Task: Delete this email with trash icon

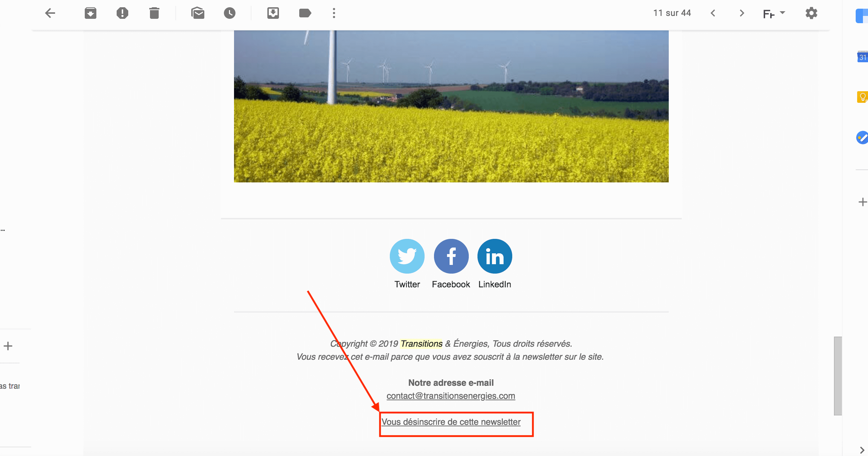Action: click(x=154, y=13)
